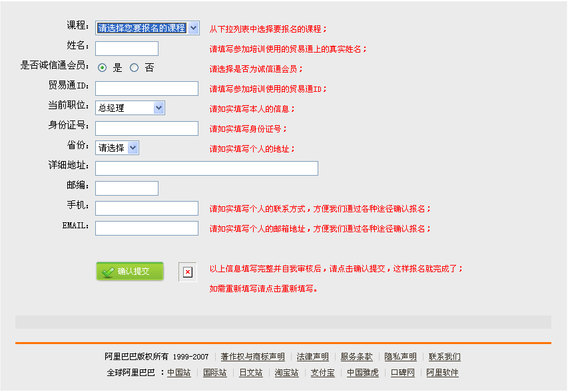Click the 邮编 postal code field
This screenshot has height=392, width=568.
(x=127, y=188)
